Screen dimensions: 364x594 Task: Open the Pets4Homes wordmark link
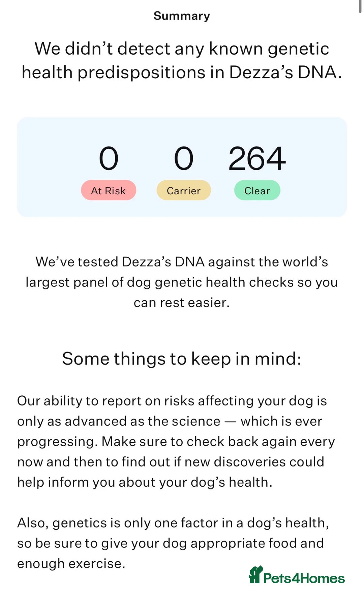click(x=304, y=578)
